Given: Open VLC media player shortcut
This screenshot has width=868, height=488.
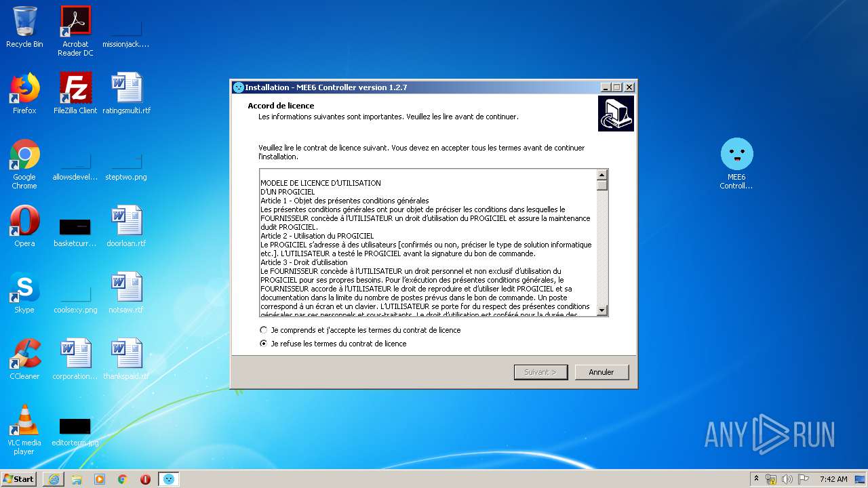Looking at the screenshot, I should click(24, 430).
